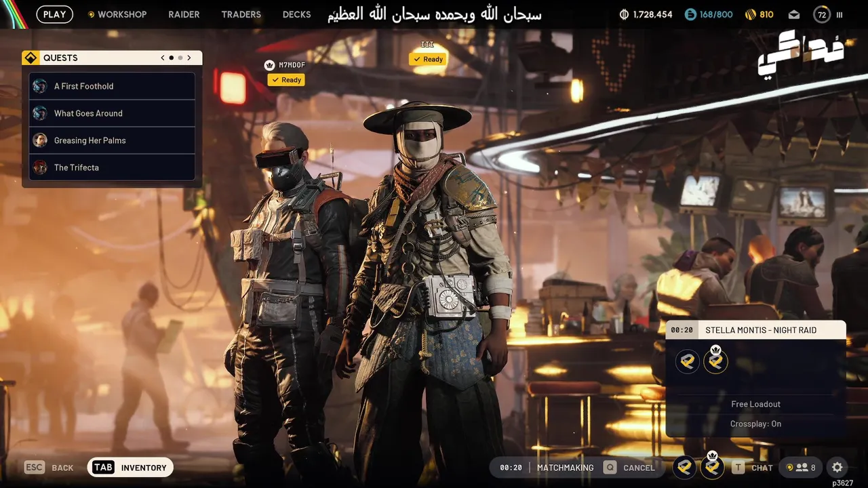Switch to the RAIDER tab

click(184, 14)
